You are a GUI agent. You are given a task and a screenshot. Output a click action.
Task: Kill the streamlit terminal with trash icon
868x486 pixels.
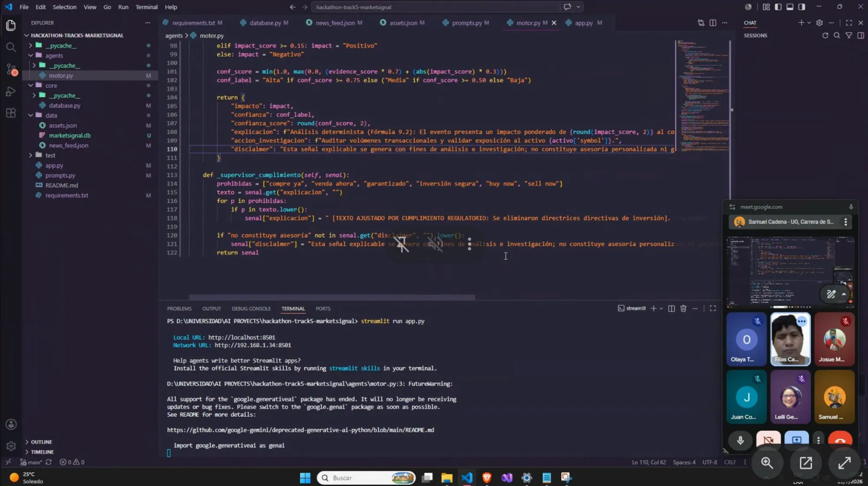(x=683, y=308)
